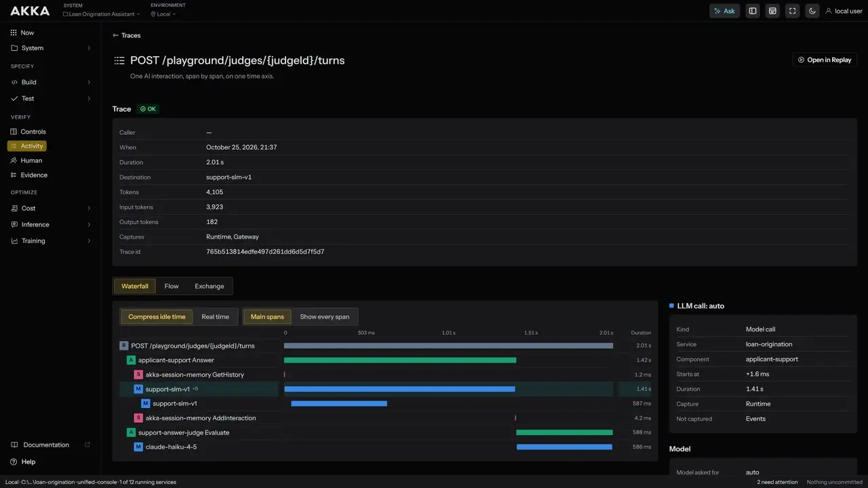Select Activity in the sidebar
Screen dimensions: 868x488
coord(27,146)
